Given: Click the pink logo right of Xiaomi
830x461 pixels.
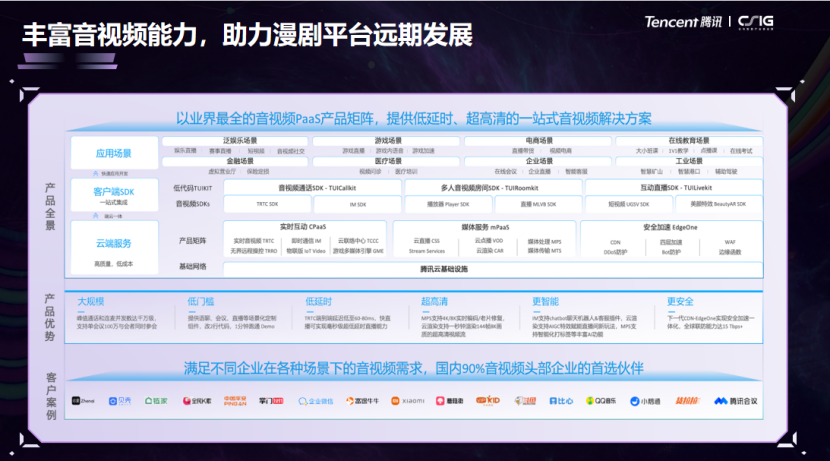Looking at the screenshot, I should pos(449,401).
